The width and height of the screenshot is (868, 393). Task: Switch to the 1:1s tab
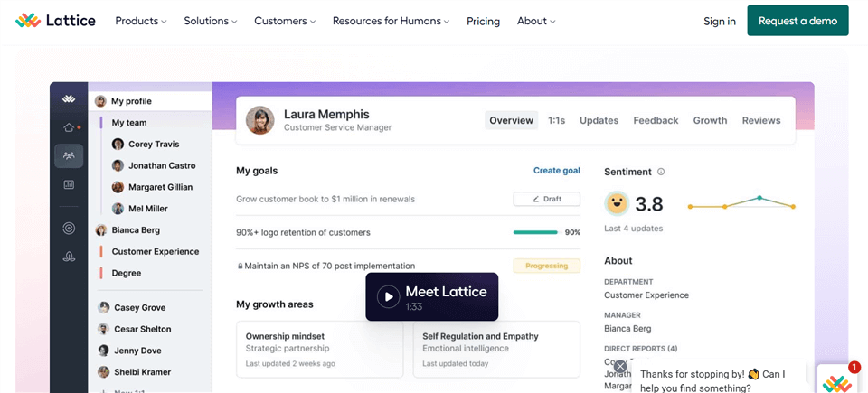[x=557, y=120]
